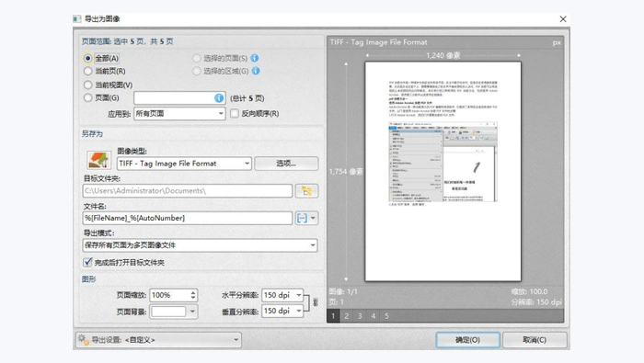Click the dialog title bar app icon

[76, 19]
